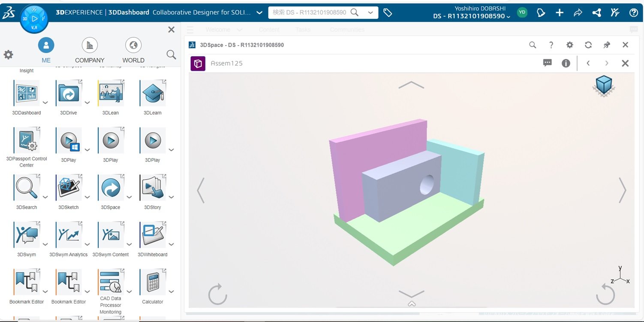Open the 3DLearn app
Viewport: 644px width, 322px height.
pos(153,93)
